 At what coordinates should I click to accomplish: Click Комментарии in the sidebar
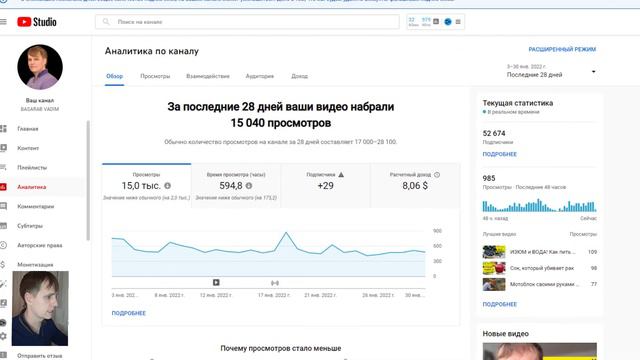coord(36,206)
